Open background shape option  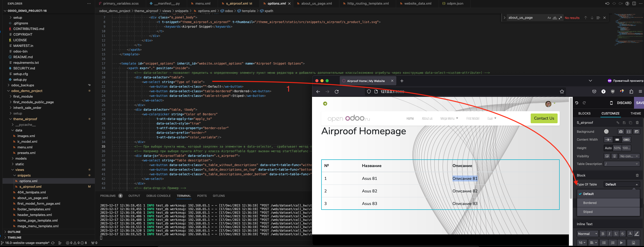point(637,131)
